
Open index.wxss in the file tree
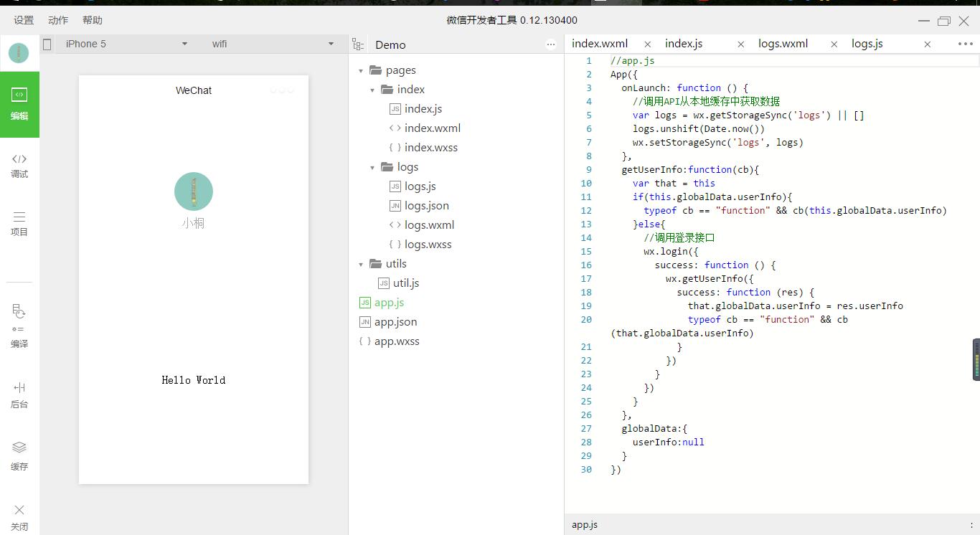click(431, 148)
